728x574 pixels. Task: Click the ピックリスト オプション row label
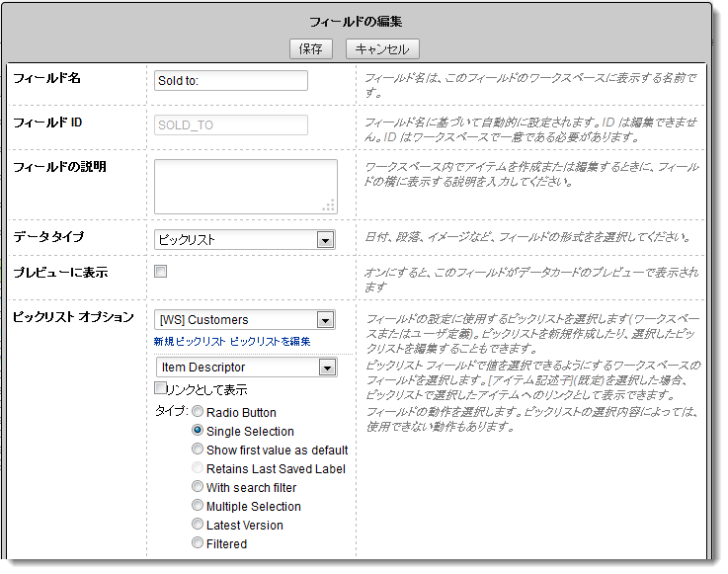coord(73,317)
